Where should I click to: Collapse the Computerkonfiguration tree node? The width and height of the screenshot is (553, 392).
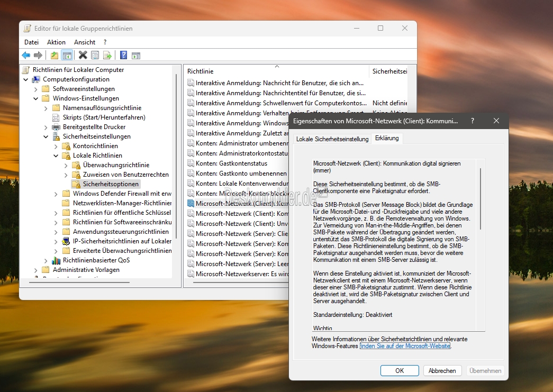pyautogui.click(x=26, y=79)
